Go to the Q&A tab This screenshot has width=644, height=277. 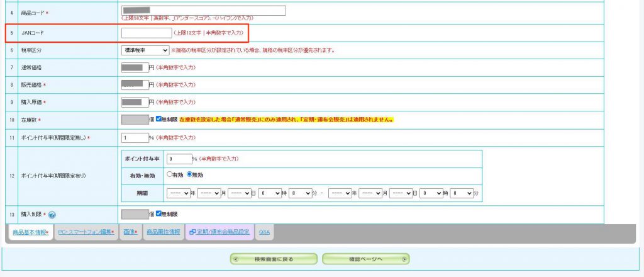pos(265,232)
